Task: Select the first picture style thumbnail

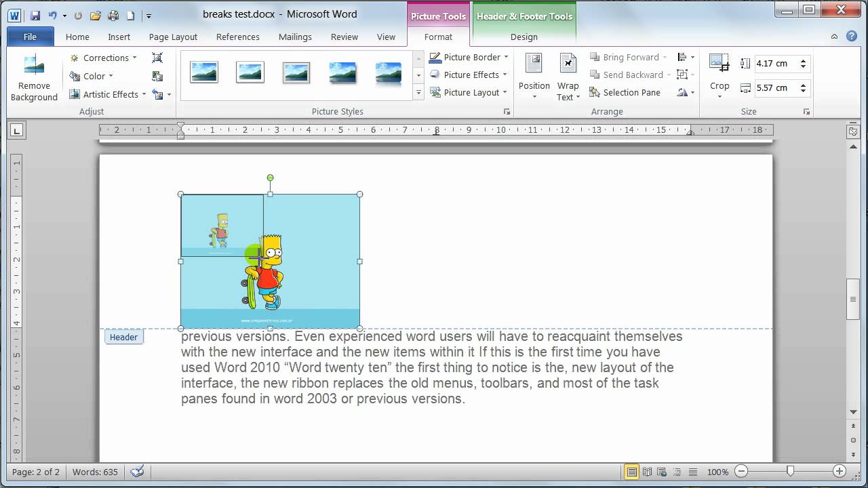Action: 204,72
